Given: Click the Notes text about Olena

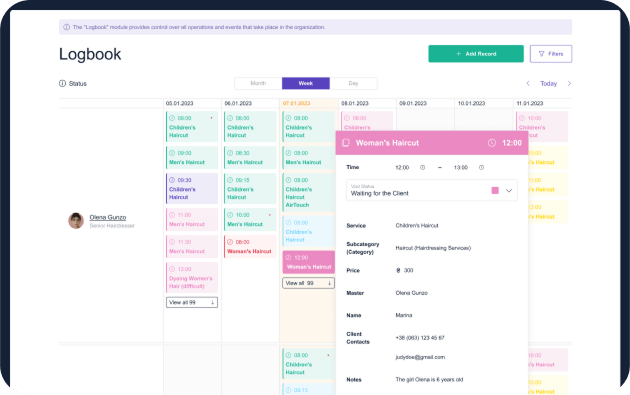Looking at the screenshot, I should (429, 380).
